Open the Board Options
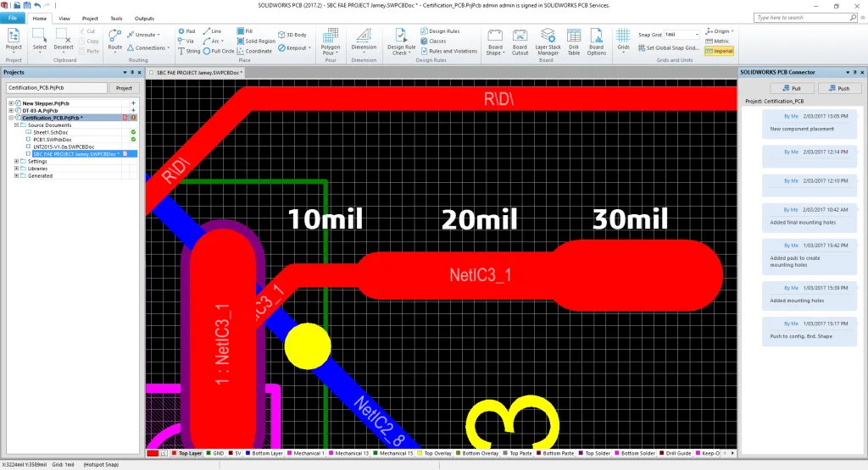Viewport: 868px width, 470px height. (597, 40)
